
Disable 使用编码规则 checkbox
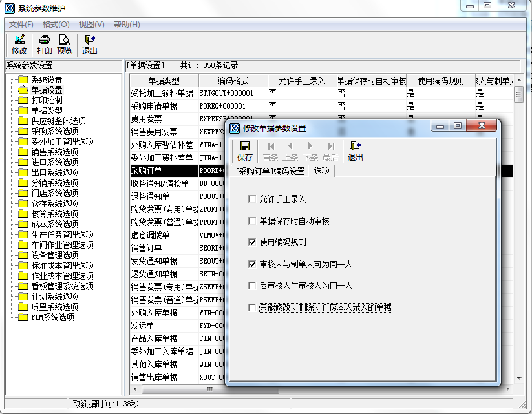click(x=251, y=241)
